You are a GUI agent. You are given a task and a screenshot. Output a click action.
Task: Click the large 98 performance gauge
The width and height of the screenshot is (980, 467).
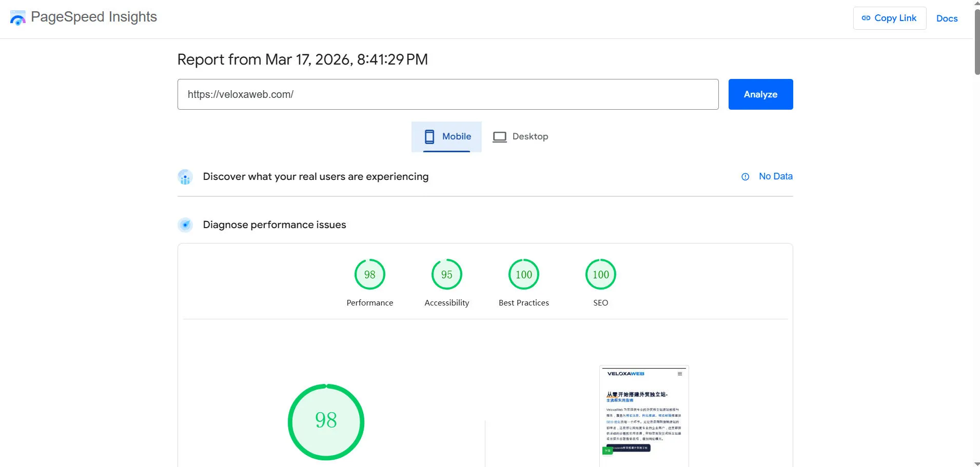[x=326, y=421]
